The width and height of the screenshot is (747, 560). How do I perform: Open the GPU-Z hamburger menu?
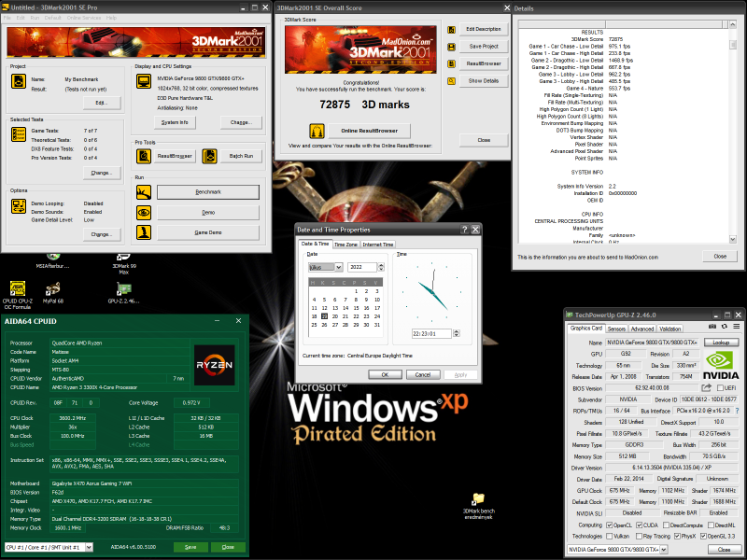pyautogui.click(x=737, y=327)
